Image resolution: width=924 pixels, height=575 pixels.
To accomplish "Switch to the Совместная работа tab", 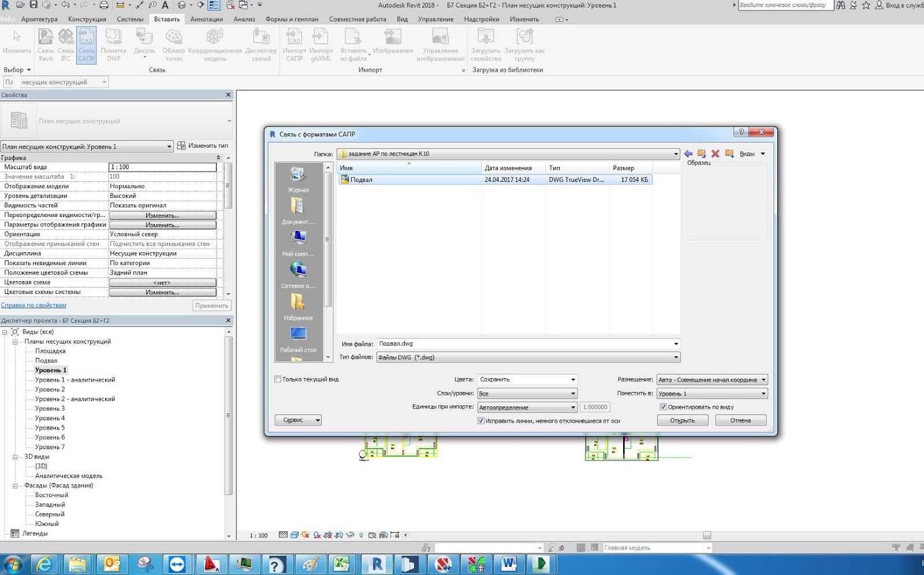I will pyautogui.click(x=357, y=19).
